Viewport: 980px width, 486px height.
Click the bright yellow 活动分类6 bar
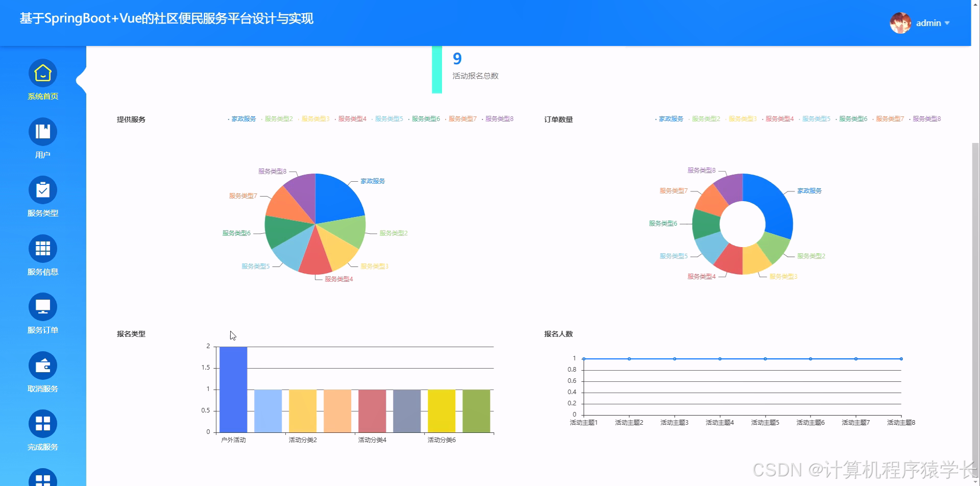point(442,411)
